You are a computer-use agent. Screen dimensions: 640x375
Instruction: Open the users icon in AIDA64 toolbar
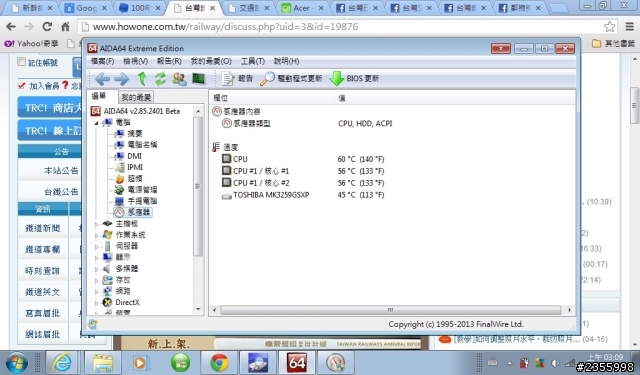[x=179, y=78]
